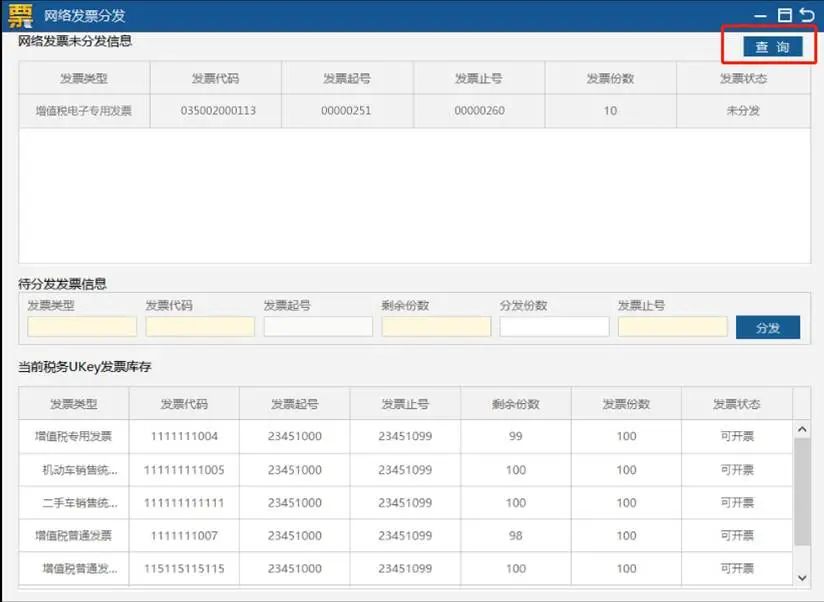Click invoice code 1111111007
The height and width of the screenshot is (602, 824).
(x=184, y=535)
